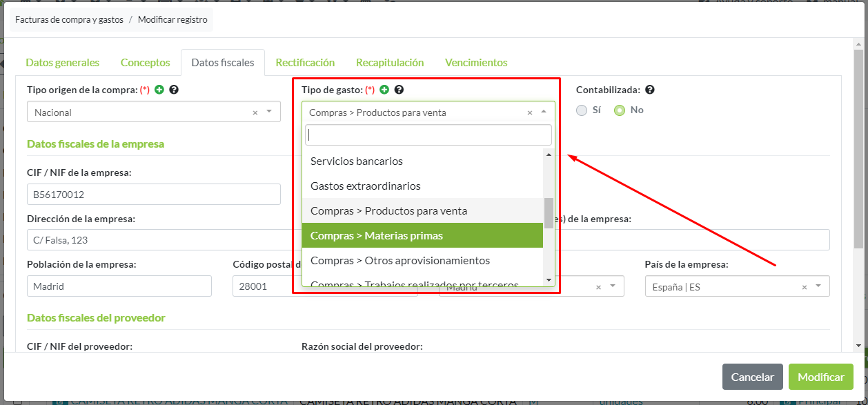The width and height of the screenshot is (868, 405).
Task: Click help icon beside Tipo origen de la compra
Action: click(174, 90)
